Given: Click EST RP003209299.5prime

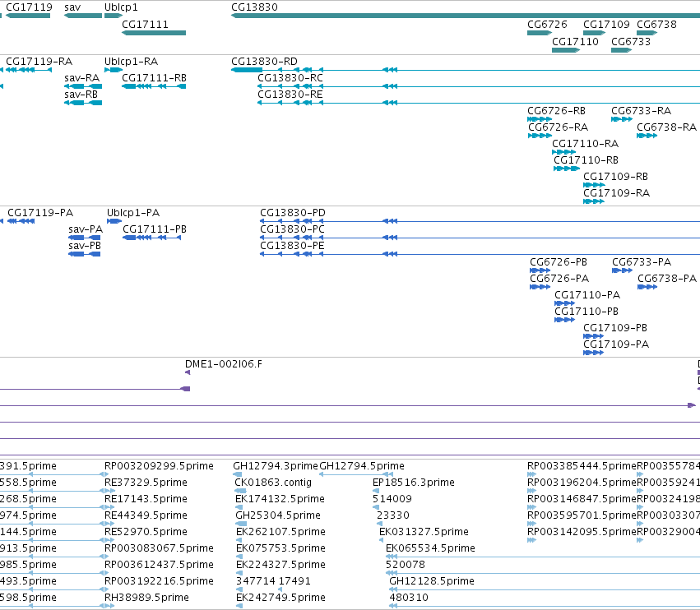Looking at the screenshot, I should click(x=159, y=466).
